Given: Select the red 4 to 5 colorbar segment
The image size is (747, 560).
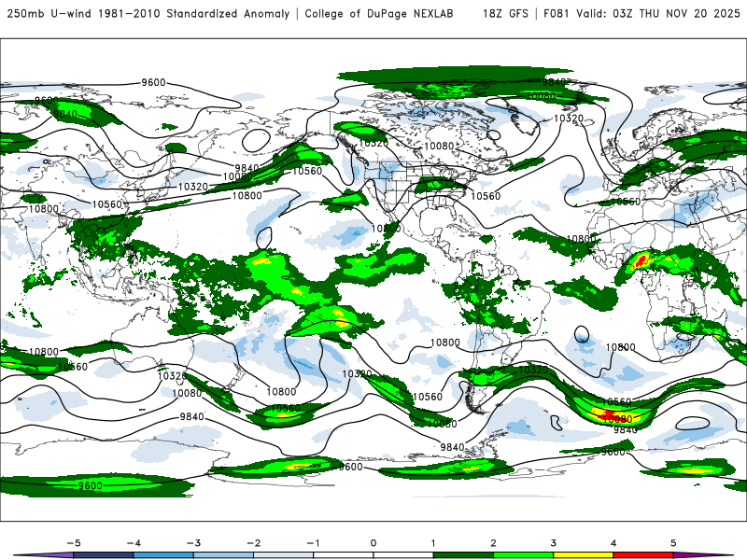Looking at the screenshot, I should point(643,555).
